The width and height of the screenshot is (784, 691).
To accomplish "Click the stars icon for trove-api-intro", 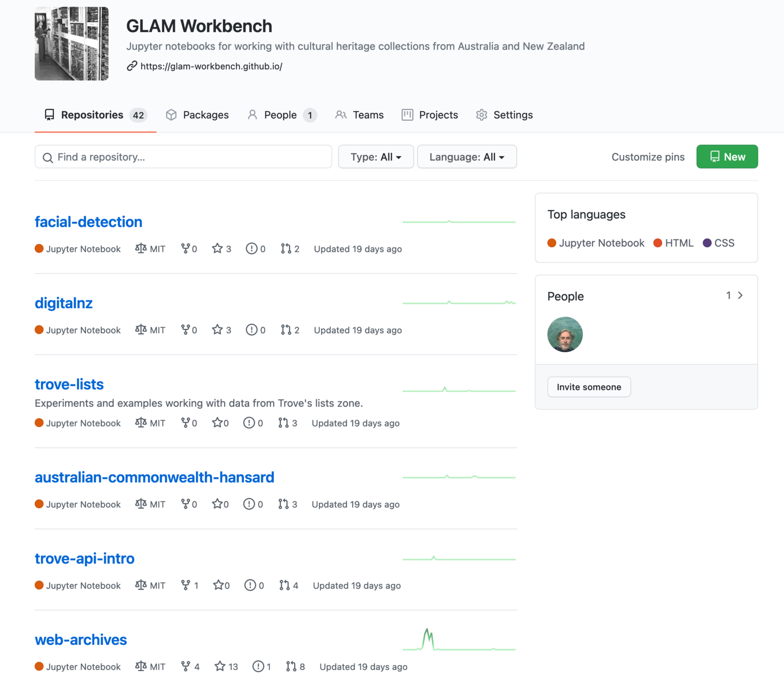I will tap(219, 586).
